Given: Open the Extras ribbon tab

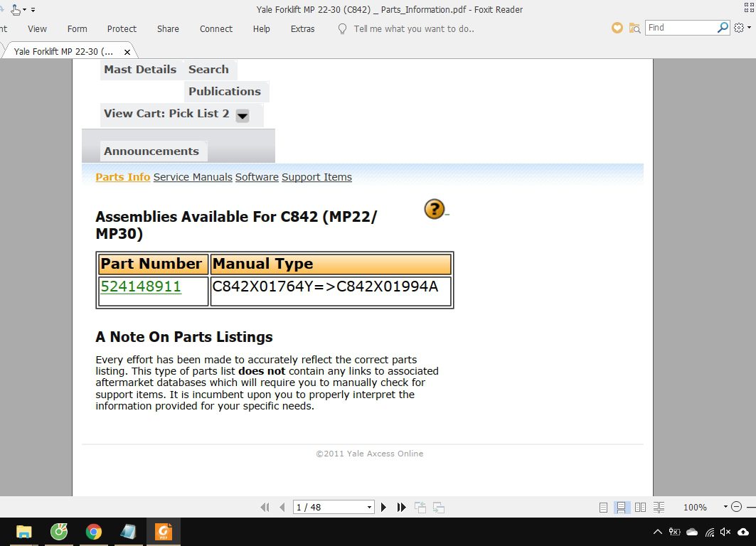Looking at the screenshot, I should click(x=302, y=29).
